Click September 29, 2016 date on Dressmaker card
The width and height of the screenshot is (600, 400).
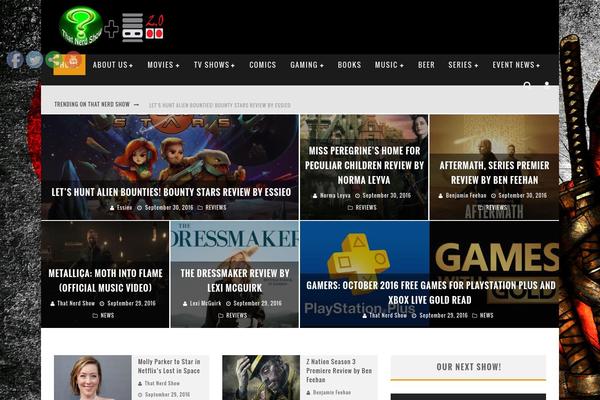coord(258,304)
